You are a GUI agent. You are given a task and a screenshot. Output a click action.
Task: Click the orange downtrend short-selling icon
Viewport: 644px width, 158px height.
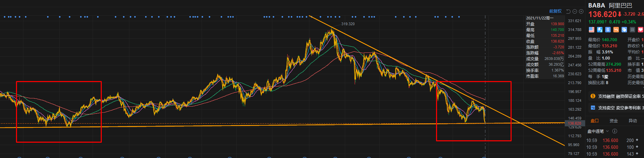click(x=616, y=30)
